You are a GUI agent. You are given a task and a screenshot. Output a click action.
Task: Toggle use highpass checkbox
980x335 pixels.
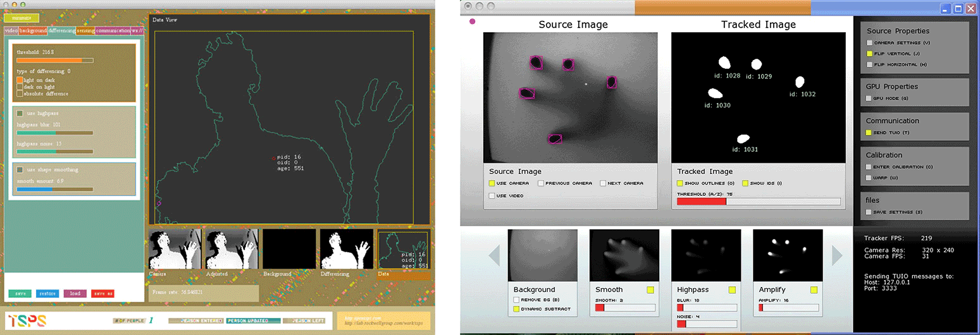pyautogui.click(x=20, y=113)
